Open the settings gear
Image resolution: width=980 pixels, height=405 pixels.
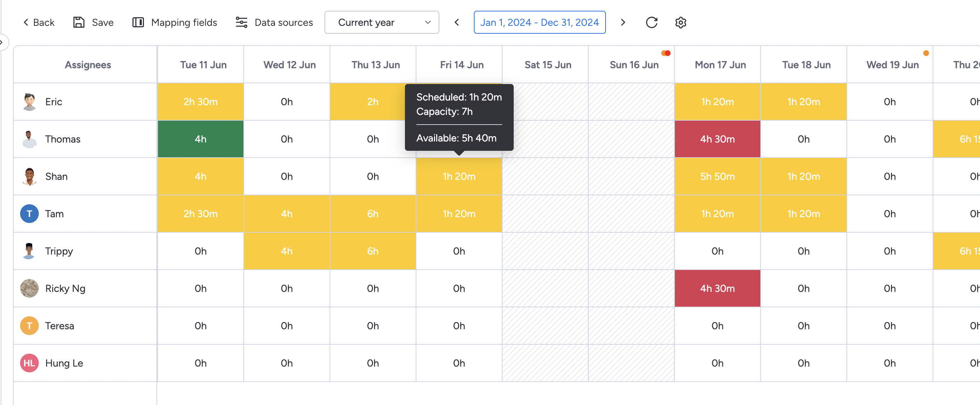[x=681, y=23]
